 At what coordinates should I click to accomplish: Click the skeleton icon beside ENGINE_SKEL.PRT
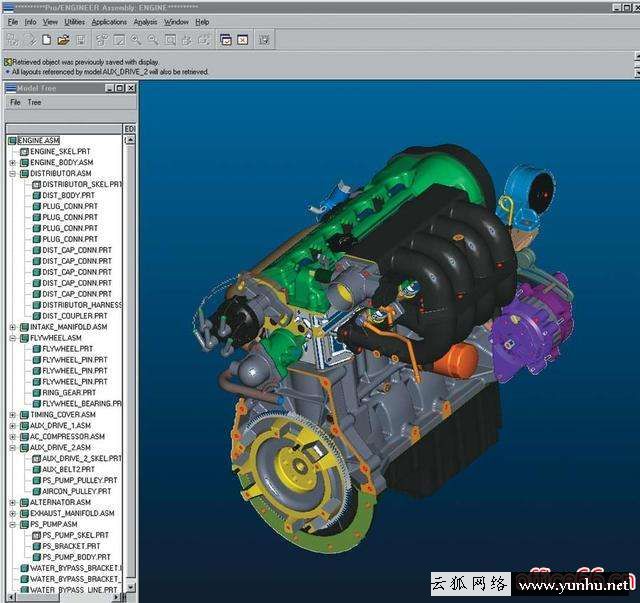click(x=24, y=151)
